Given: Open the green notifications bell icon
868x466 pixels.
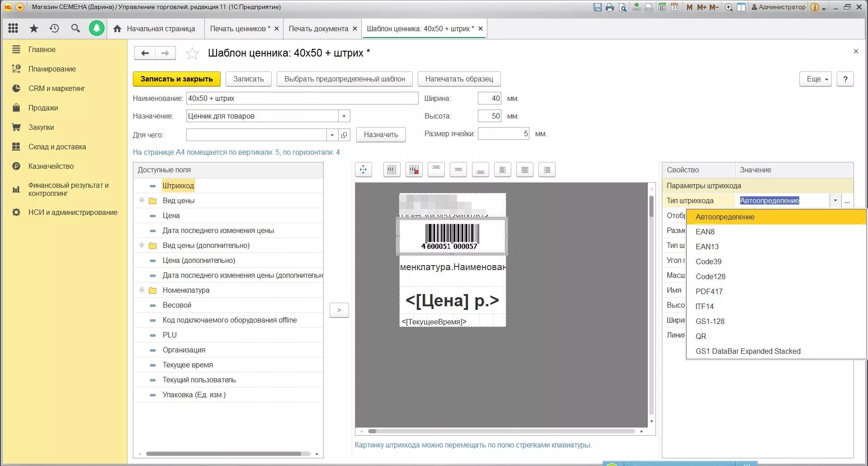Looking at the screenshot, I should pyautogui.click(x=96, y=29).
